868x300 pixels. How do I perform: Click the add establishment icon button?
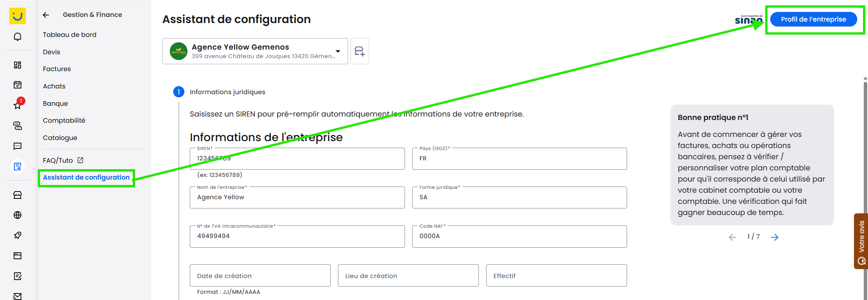pyautogui.click(x=360, y=51)
